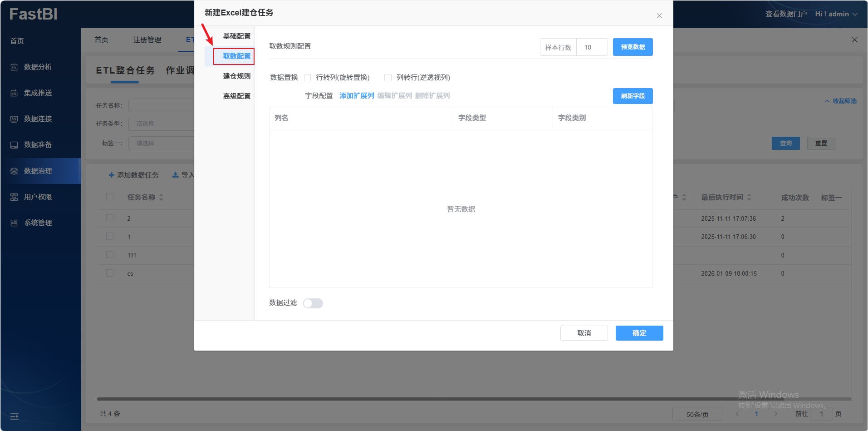Click the 数据连接 sidebar icon

point(14,119)
